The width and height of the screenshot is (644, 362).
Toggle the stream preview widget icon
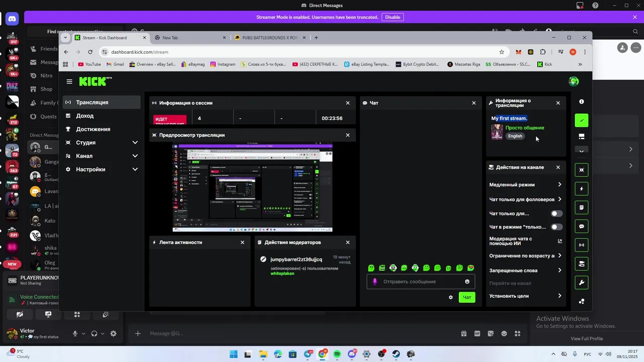click(582, 170)
